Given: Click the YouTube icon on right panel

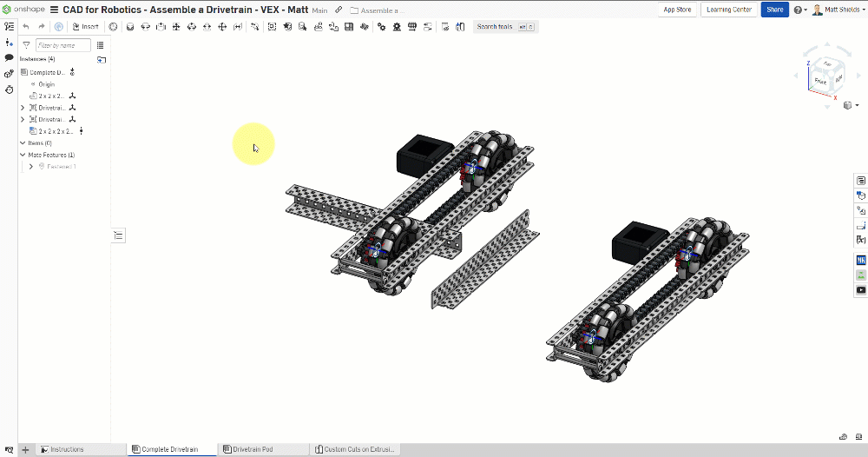Looking at the screenshot, I should pyautogui.click(x=860, y=290).
